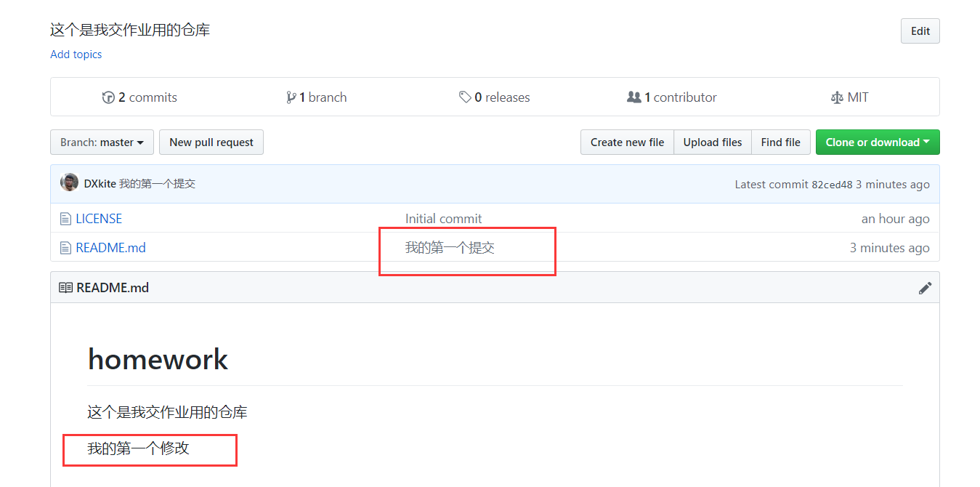Click Edit button for repository description
Viewport: 980px width, 487px height.
click(x=920, y=31)
